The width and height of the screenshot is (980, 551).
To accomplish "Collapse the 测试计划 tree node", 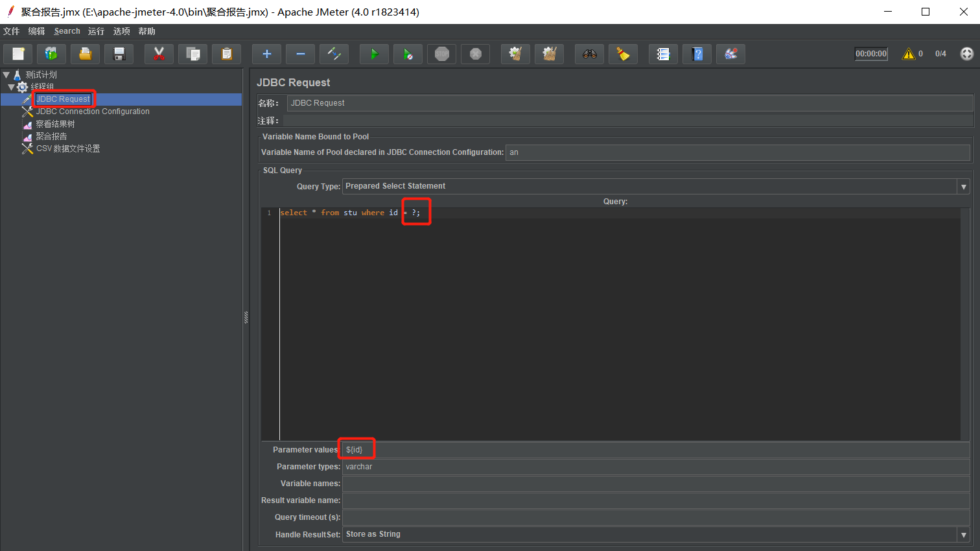I will coord(6,75).
